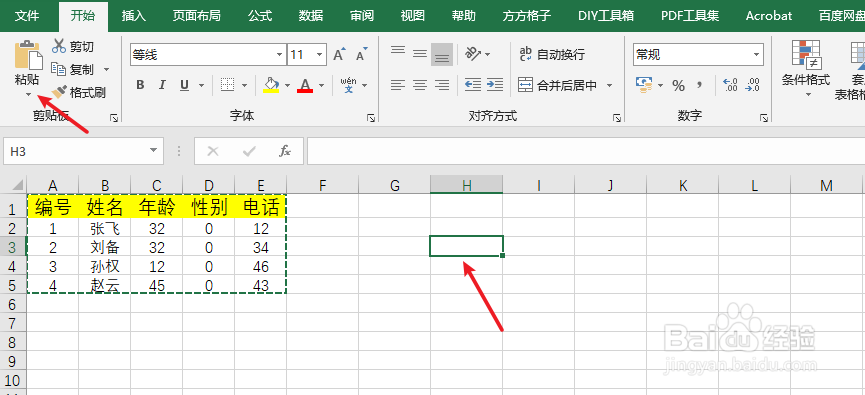Open the font color dropdown arrow
The image size is (865, 395).
coord(322,86)
